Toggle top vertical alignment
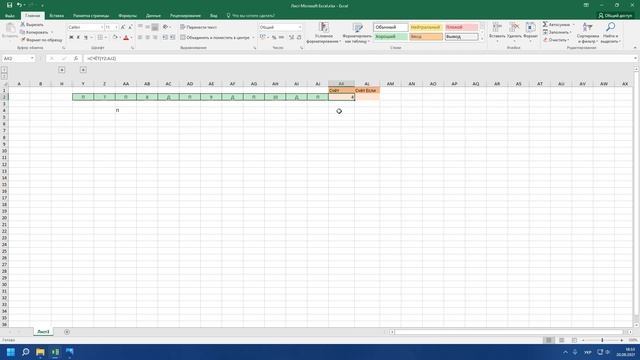 point(140,27)
